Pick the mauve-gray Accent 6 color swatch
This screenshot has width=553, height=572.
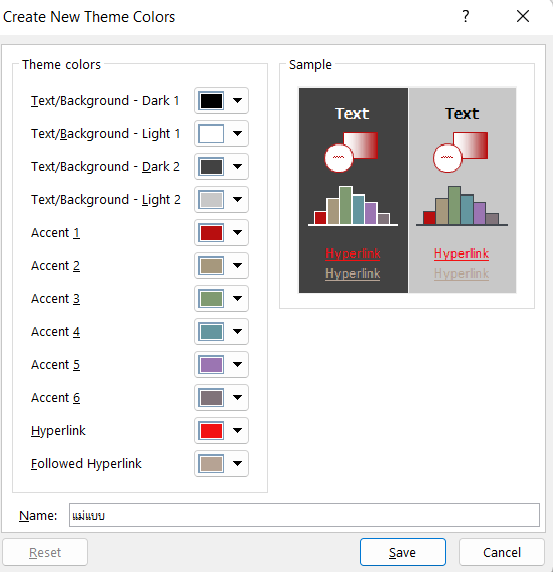pos(211,398)
